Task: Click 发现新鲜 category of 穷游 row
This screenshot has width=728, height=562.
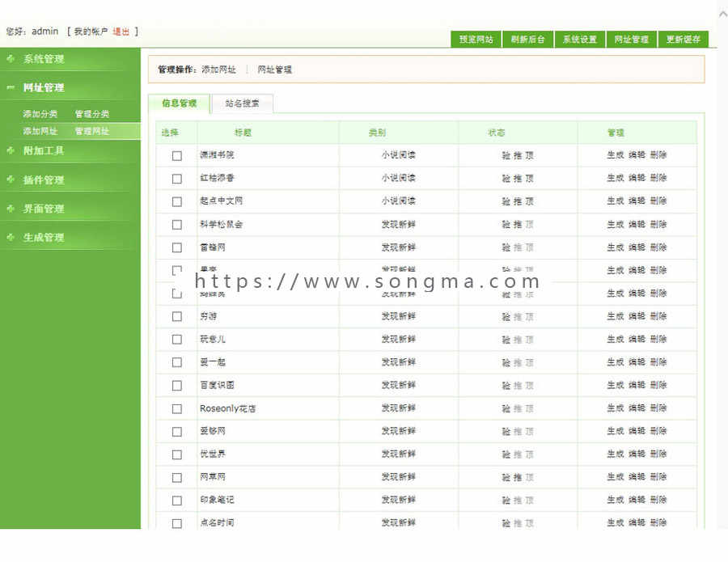Action: [398, 316]
